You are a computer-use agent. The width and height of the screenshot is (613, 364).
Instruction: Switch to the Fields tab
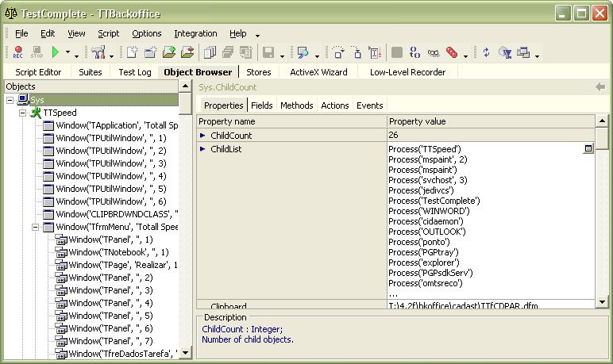261,105
